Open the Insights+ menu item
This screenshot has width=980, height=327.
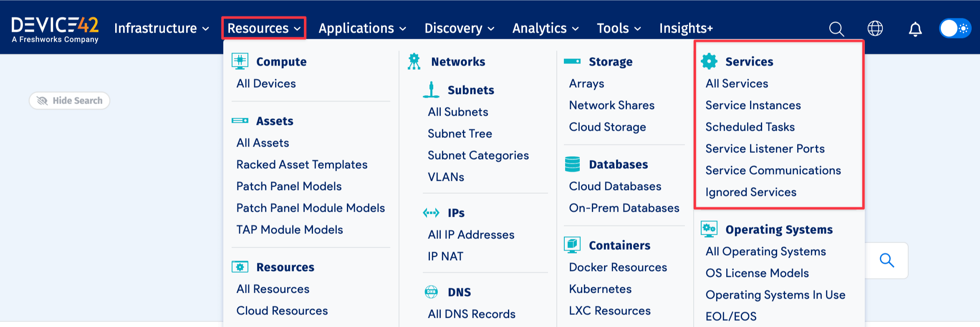click(x=686, y=28)
